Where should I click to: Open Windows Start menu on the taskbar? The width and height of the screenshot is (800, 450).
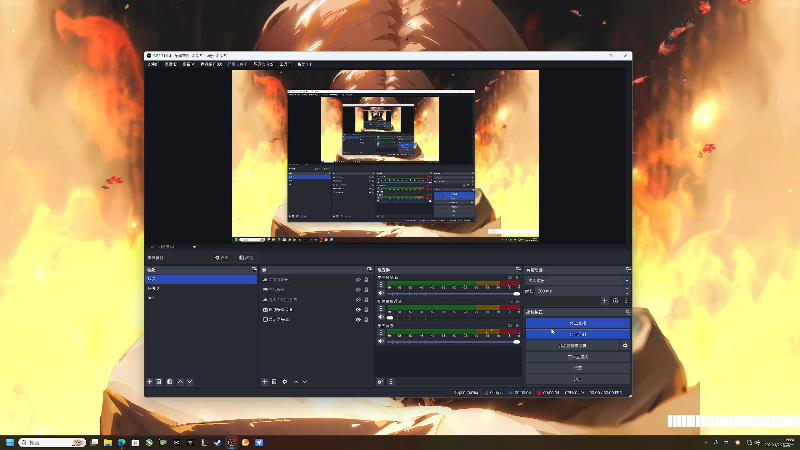tap(10, 442)
